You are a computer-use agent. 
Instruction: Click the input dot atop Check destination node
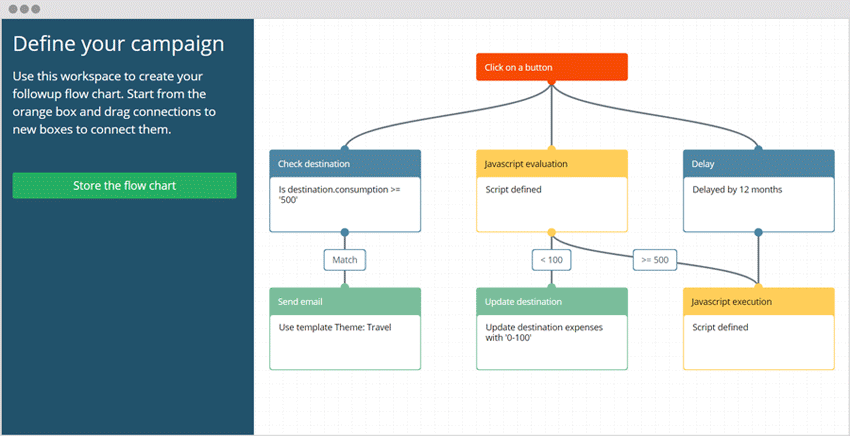(345, 150)
